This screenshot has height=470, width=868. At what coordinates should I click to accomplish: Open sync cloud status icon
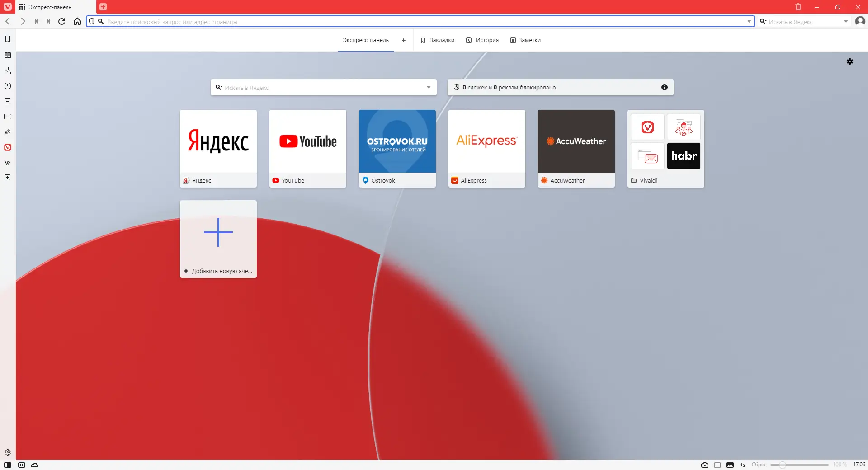[34, 465]
